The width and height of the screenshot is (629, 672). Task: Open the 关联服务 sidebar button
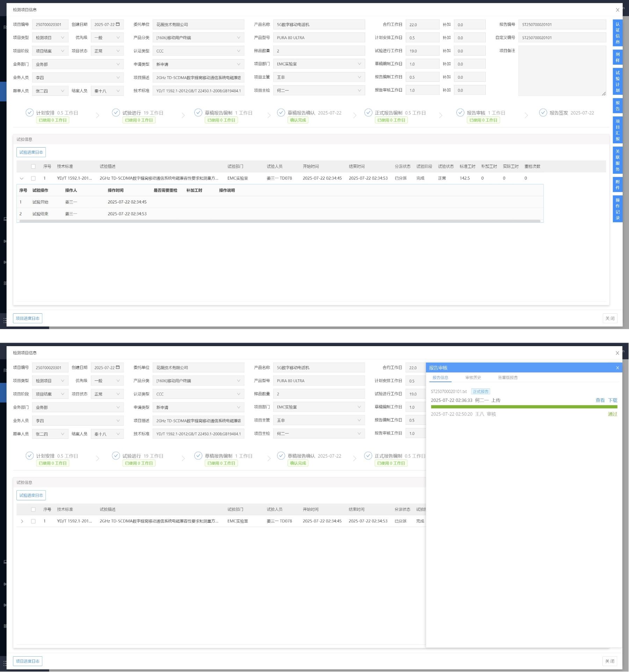[617, 160]
